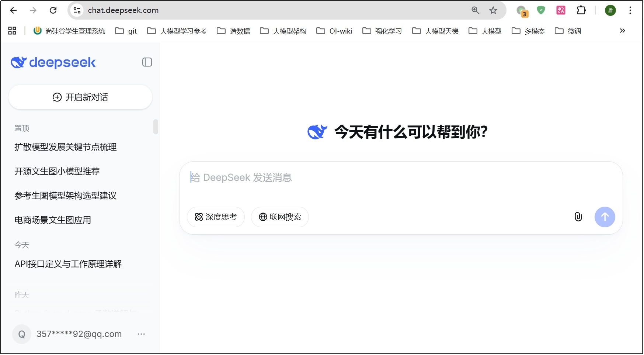
Task: Open the 大模型天梯 bookmark folder
Action: [x=435, y=31]
